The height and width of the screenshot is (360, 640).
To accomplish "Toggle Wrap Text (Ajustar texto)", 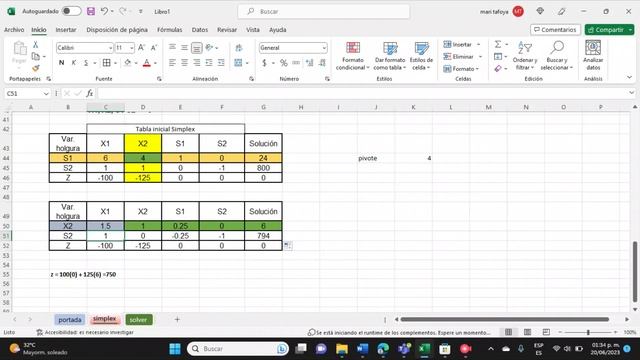I will [x=239, y=48].
